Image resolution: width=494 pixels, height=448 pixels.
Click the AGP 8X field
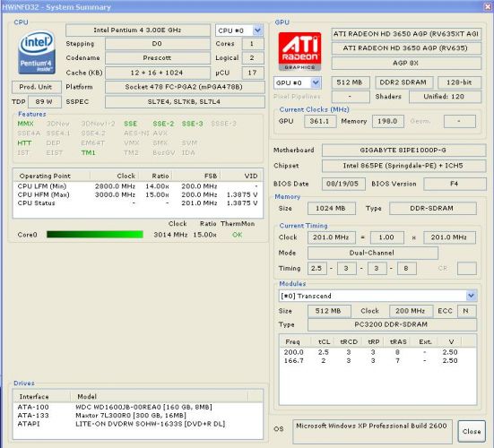(x=406, y=63)
